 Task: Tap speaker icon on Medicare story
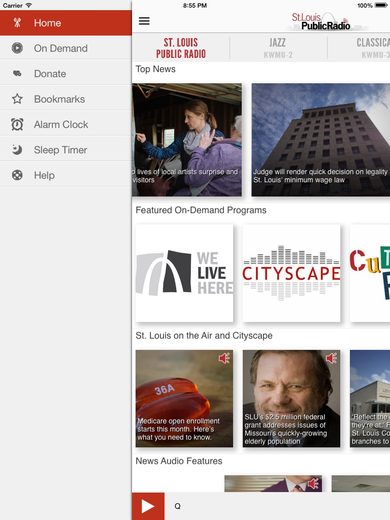[224, 358]
